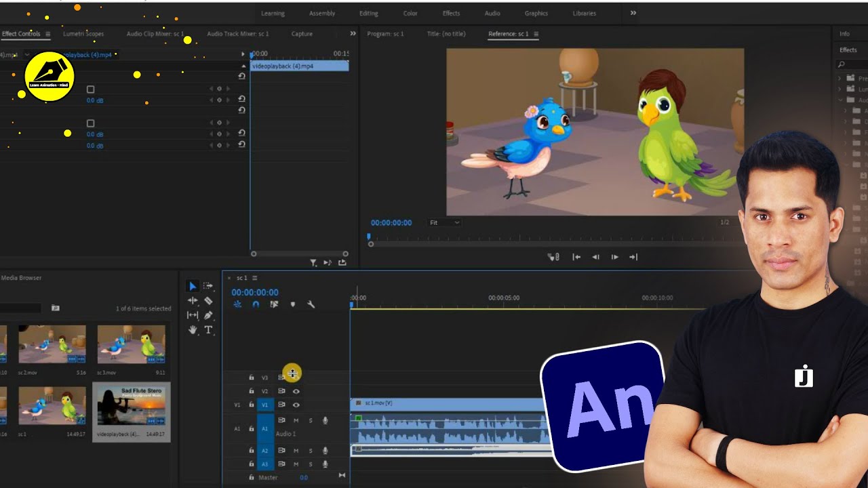Click voice-over record mic on track A1
The image size is (868, 488).
point(325,420)
